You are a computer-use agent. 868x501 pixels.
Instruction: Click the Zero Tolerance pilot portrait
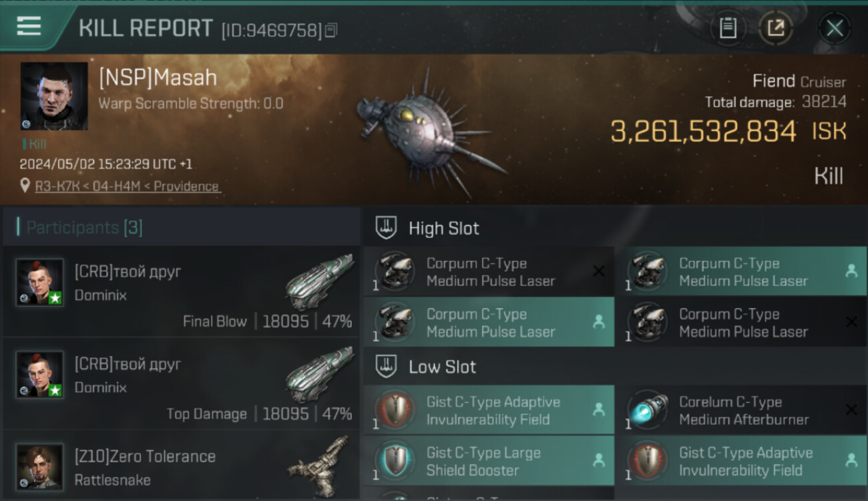40,466
